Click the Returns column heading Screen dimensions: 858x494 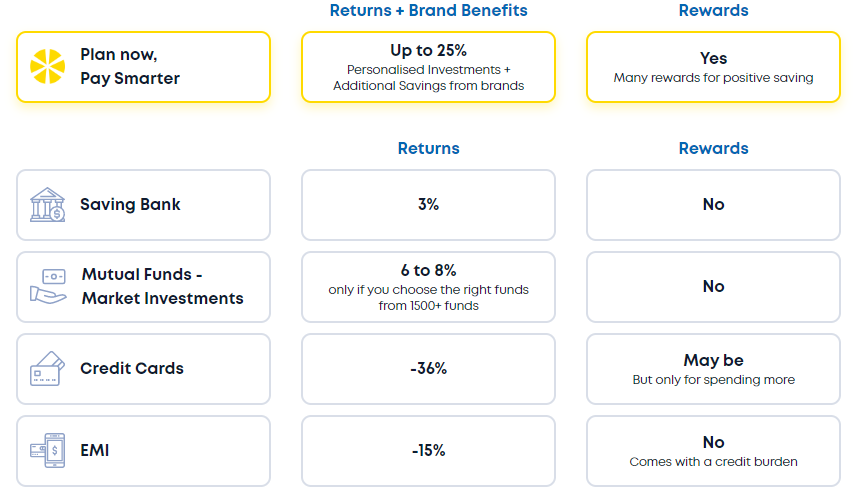click(428, 148)
